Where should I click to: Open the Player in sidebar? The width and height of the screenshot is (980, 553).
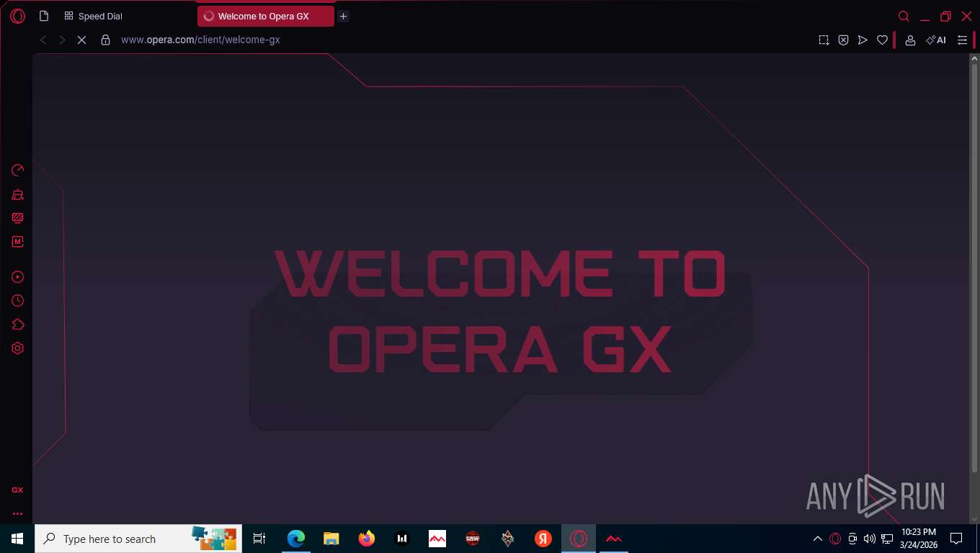[x=18, y=277]
